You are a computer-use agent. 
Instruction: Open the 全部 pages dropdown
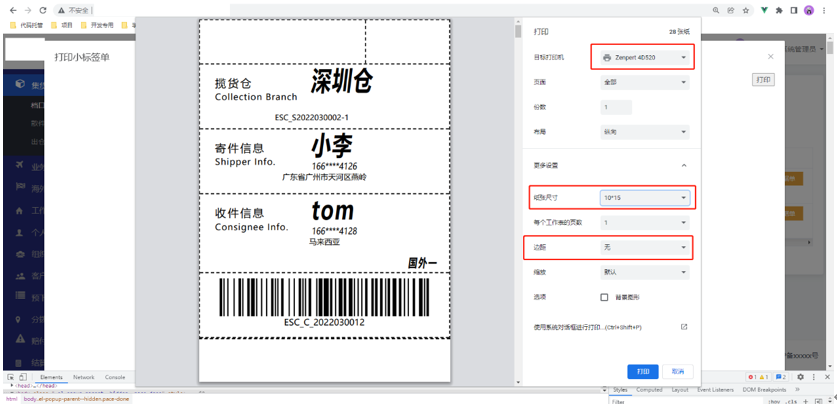644,83
